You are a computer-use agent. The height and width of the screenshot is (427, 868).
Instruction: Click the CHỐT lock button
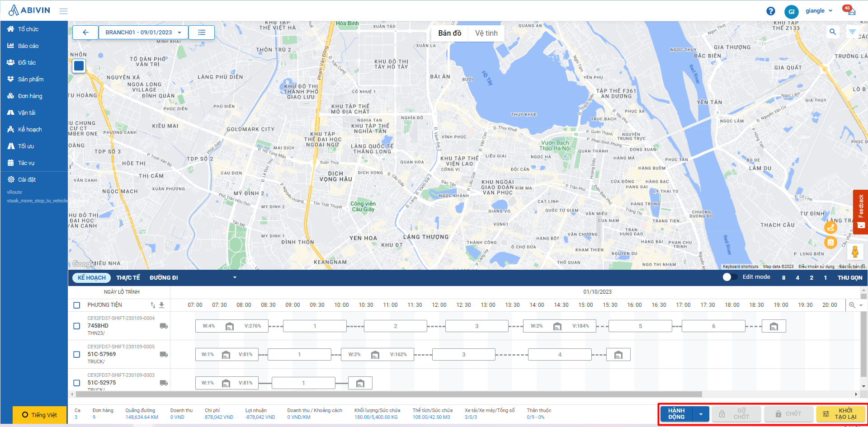tap(788, 414)
